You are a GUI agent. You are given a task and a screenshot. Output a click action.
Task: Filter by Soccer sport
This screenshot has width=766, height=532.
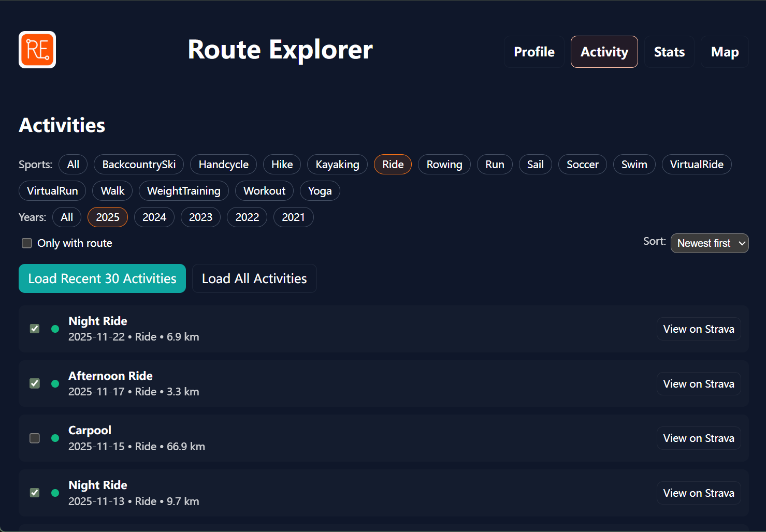coord(582,165)
